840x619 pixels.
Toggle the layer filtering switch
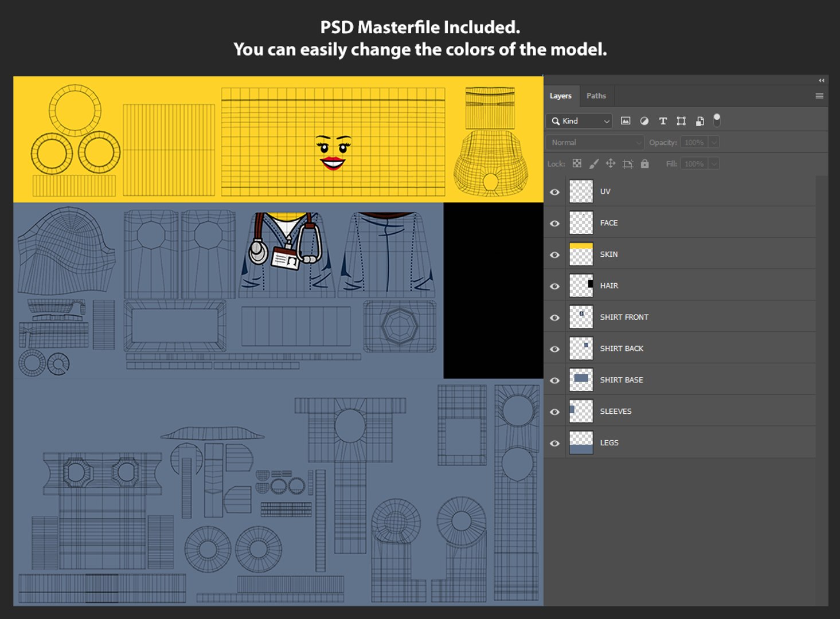[717, 120]
